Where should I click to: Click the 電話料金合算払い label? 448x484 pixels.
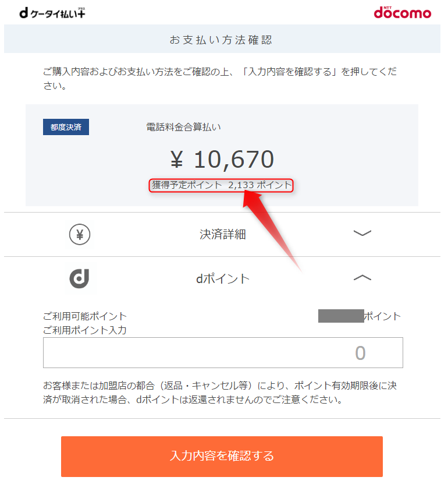(183, 127)
